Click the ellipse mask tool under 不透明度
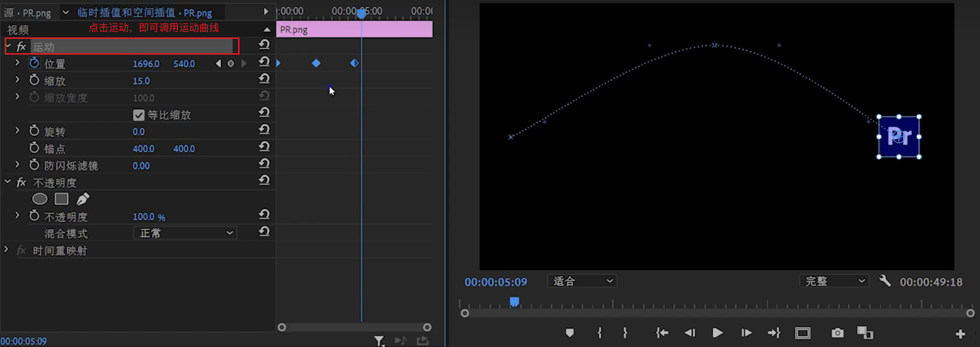 pyautogui.click(x=40, y=199)
